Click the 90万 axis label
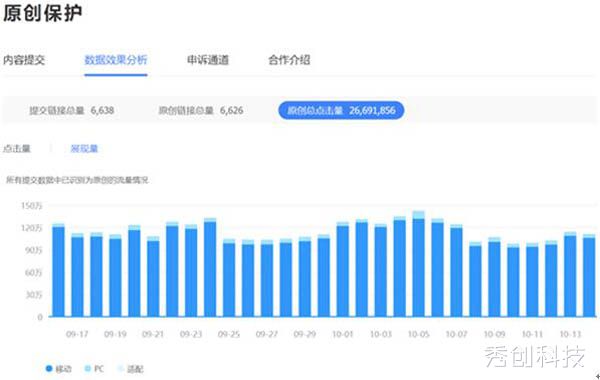The image size is (600, 380). coord(34,250)
